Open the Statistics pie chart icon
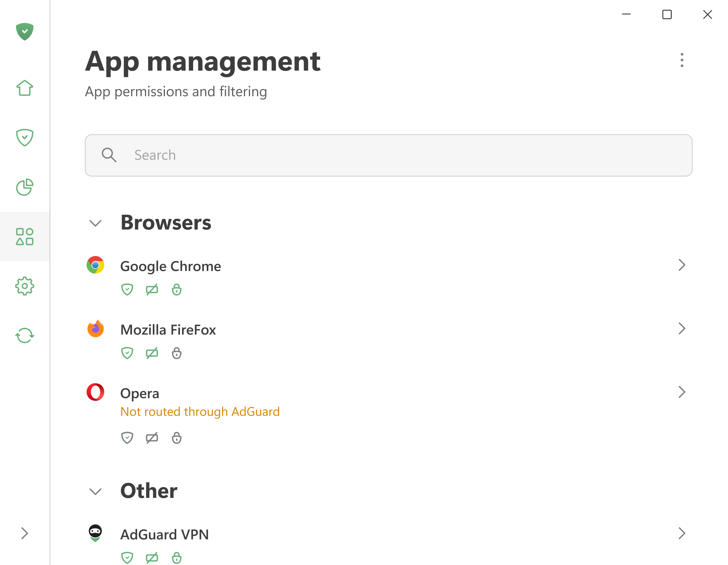 click(x=25, y=187)
